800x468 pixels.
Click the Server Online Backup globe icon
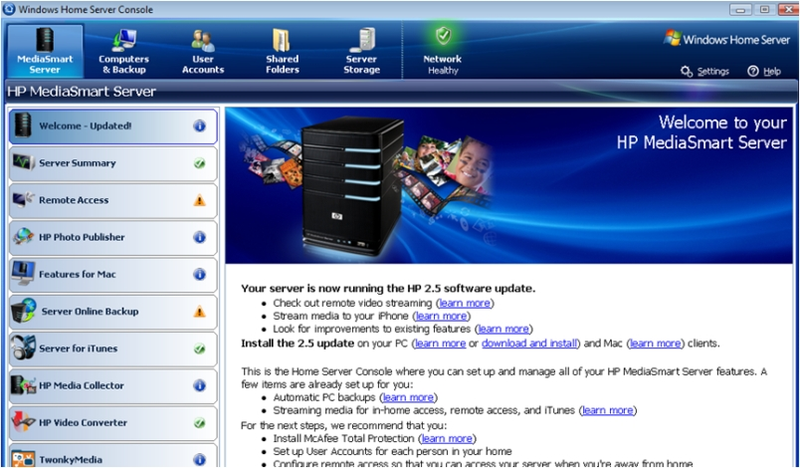[23, 311]
